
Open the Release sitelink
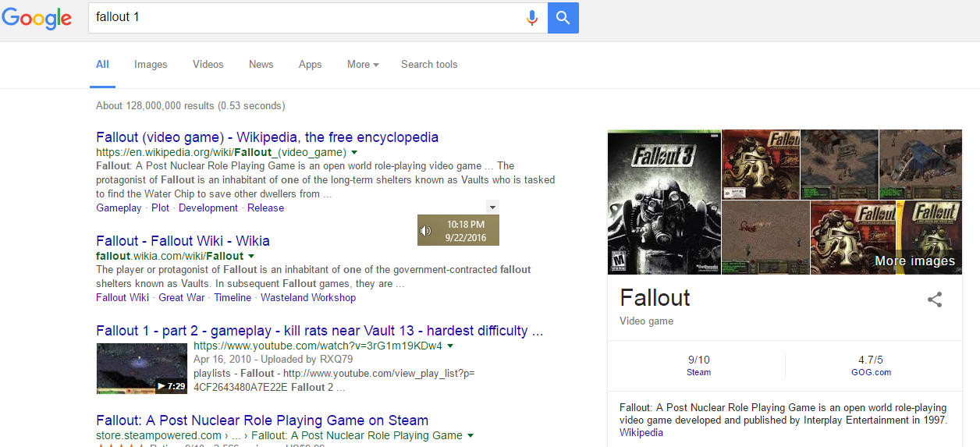tap(265, 208)
